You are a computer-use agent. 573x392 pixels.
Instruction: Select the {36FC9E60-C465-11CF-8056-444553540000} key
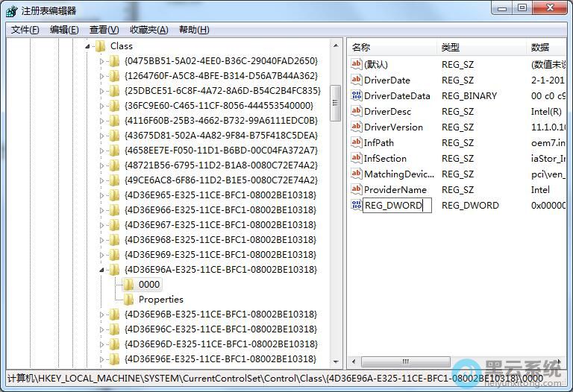pyautogui.click(x=219, y=106)
